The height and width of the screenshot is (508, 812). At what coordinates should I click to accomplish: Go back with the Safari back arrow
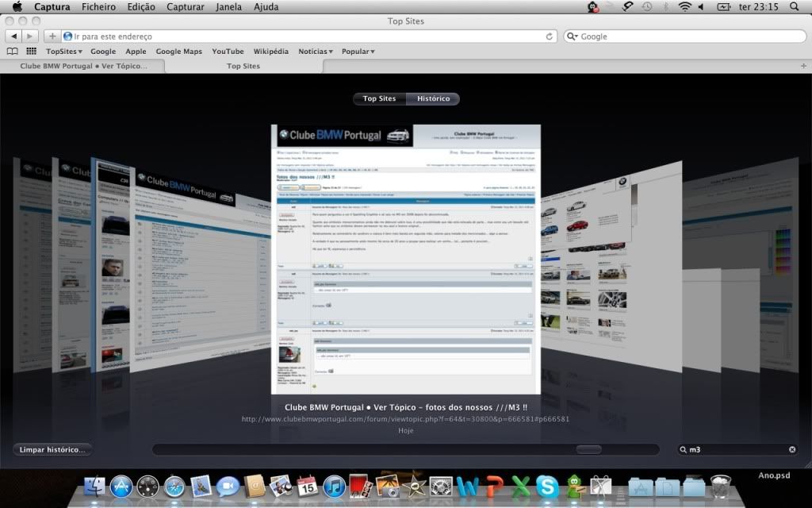coord(14,37)
